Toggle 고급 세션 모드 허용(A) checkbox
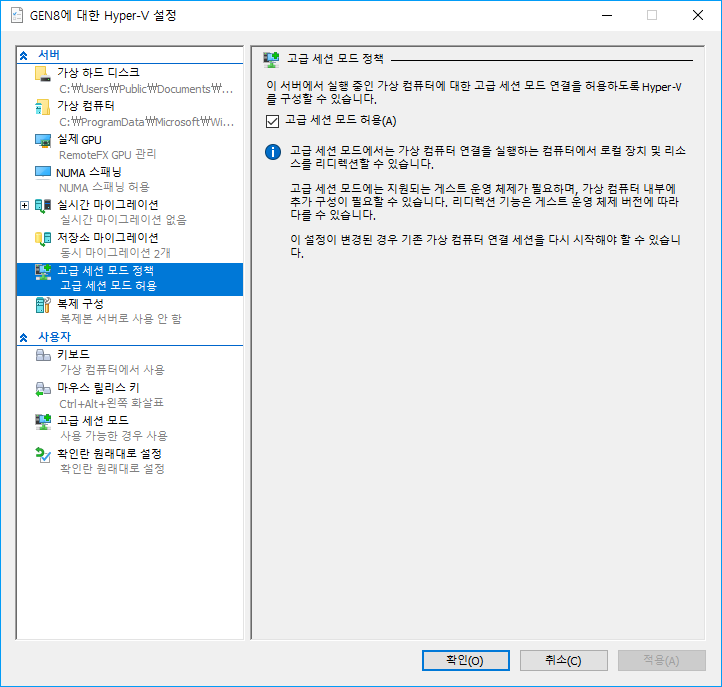Viewport: 722px width, 687px height. coord(273,121)
